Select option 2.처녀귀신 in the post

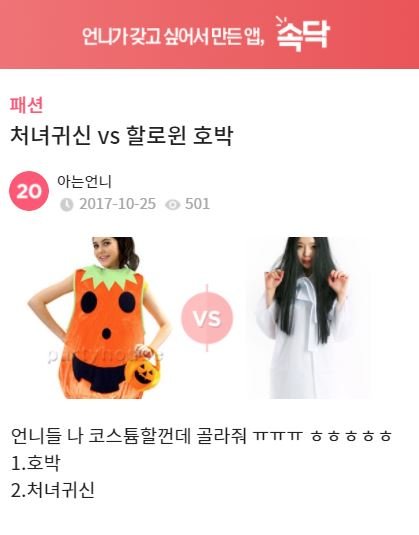pyautogui.click(x=53, y=490)
